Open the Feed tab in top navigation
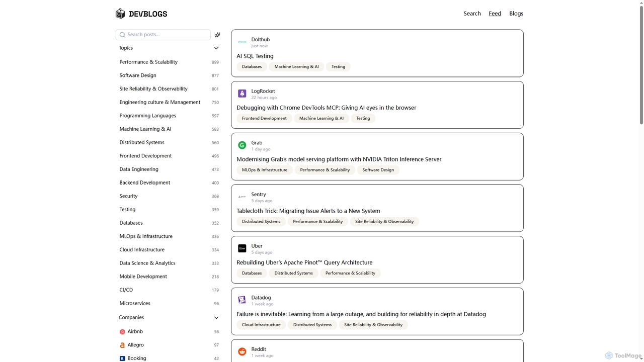 (x=495, y=14)
